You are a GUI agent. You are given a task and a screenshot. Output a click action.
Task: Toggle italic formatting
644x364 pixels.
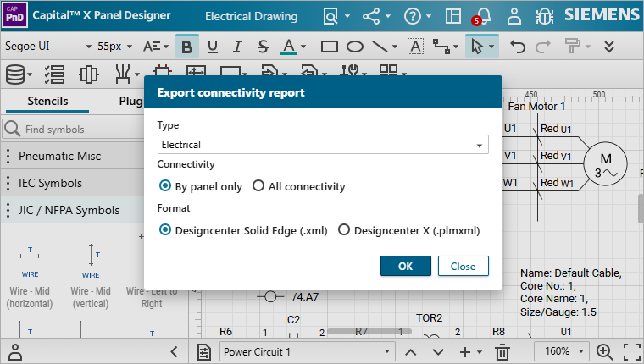237,47
